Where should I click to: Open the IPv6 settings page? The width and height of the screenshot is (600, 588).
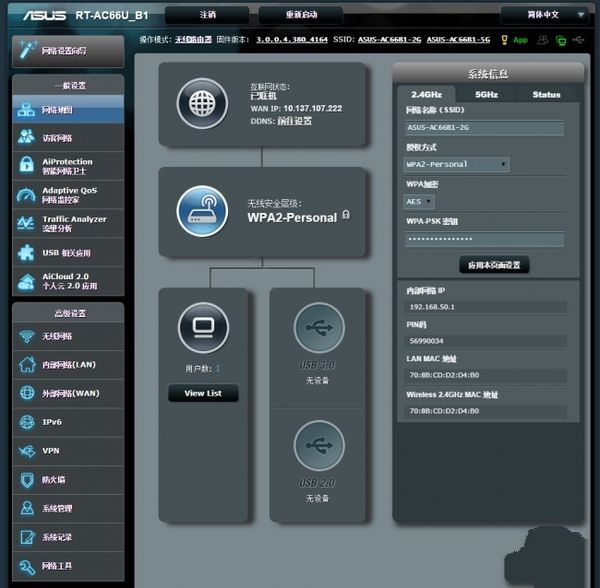click(52, 422)
